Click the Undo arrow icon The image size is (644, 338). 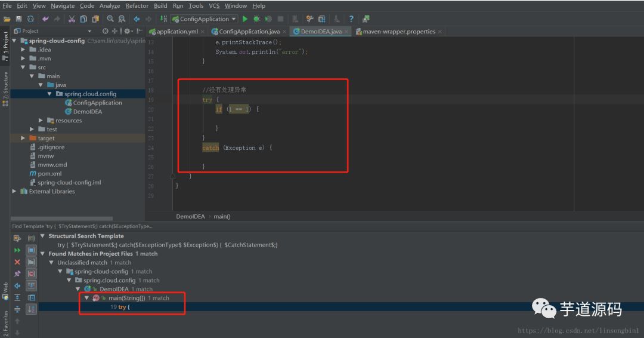(x=45, y=19)
